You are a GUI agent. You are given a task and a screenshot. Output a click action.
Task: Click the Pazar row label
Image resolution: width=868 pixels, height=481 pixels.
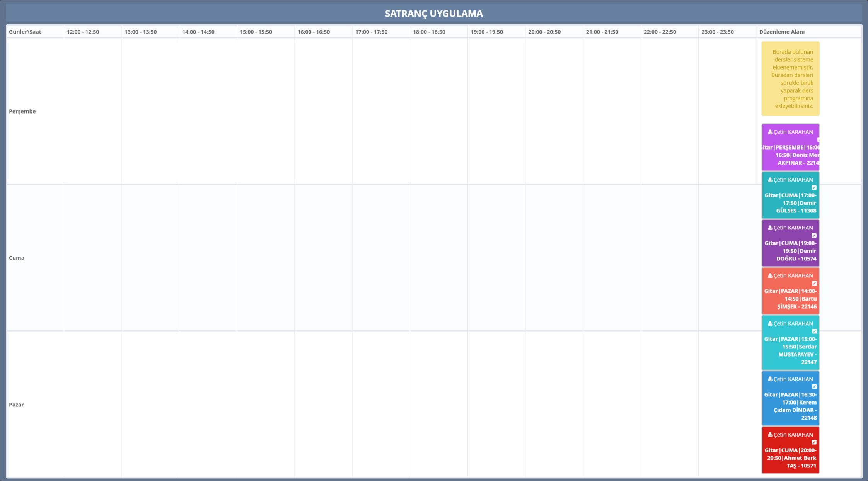pyautogui.click(x=17, y=405)
